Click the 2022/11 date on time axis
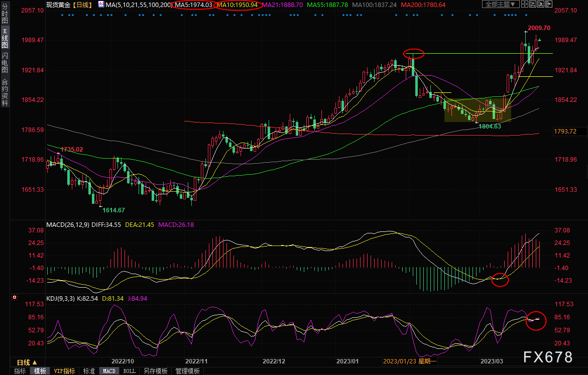This screenshot has height=375, width=588. [196, 361]
